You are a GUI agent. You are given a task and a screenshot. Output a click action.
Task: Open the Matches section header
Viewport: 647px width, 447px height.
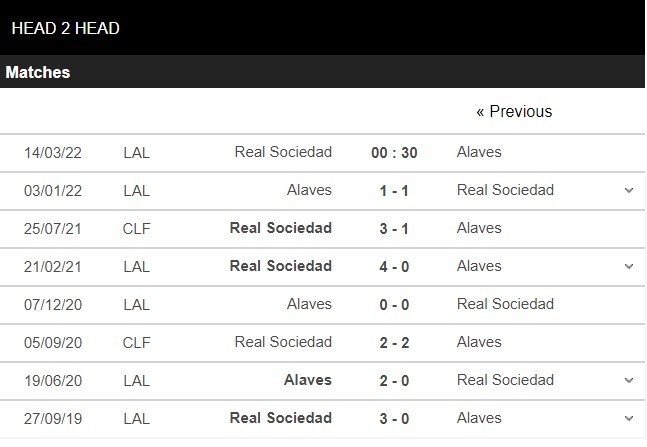pos(38,72)
